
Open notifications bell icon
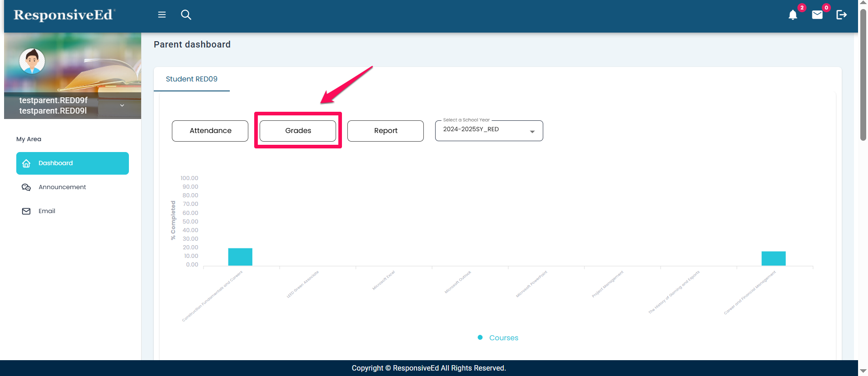tap(792, 15)
